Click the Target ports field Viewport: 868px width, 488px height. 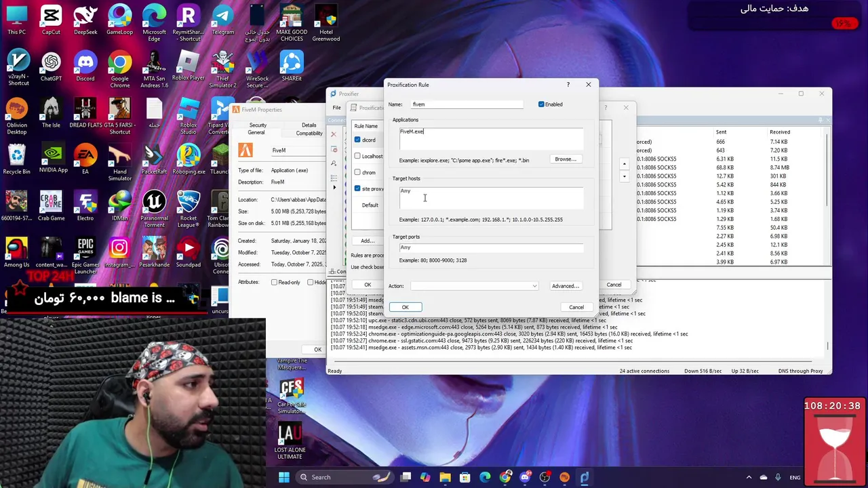click(491, 247)
